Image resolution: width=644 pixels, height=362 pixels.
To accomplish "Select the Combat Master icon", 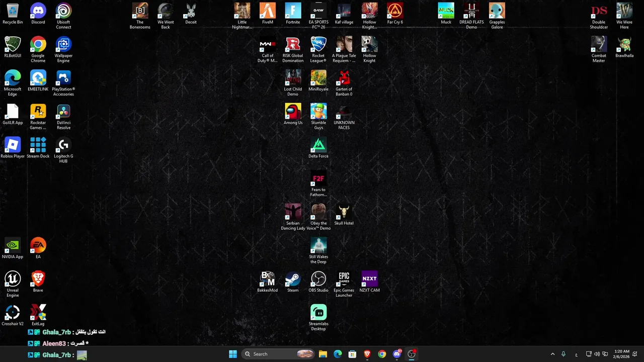I will [x=599, y=50].
